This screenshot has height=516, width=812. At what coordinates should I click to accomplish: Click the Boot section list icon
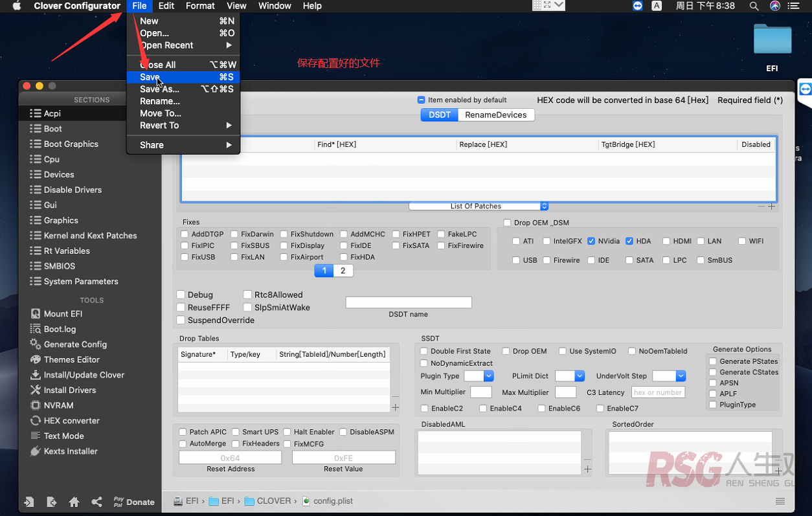(x=36, y=129)
